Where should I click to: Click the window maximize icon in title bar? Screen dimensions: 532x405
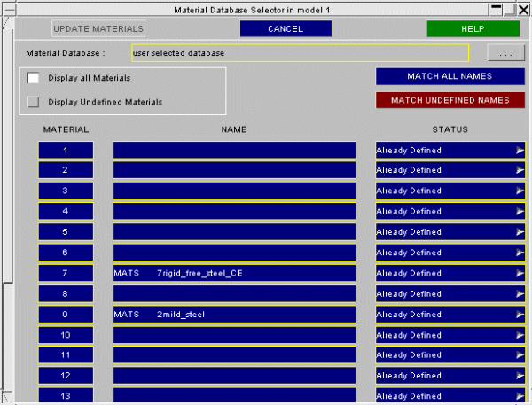pyautogui.click(x=511, y=9)
